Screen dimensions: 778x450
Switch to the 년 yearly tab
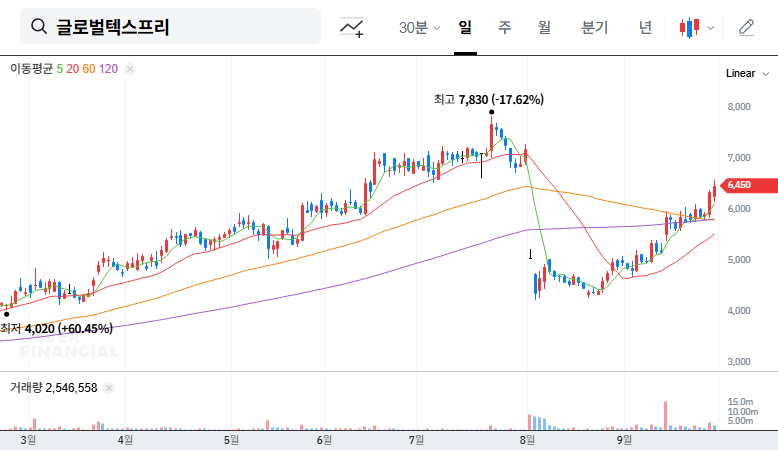click(x=645, y=27)
